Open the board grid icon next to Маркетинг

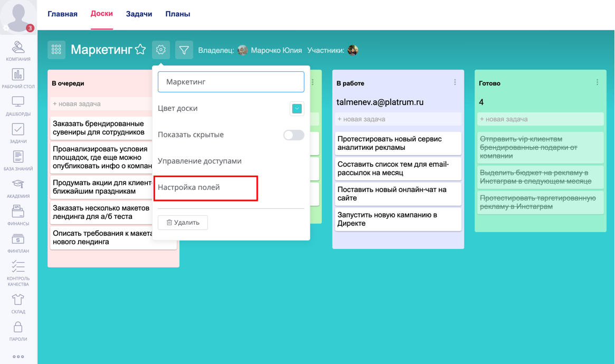pyautogui.click(x=56, y=50)
